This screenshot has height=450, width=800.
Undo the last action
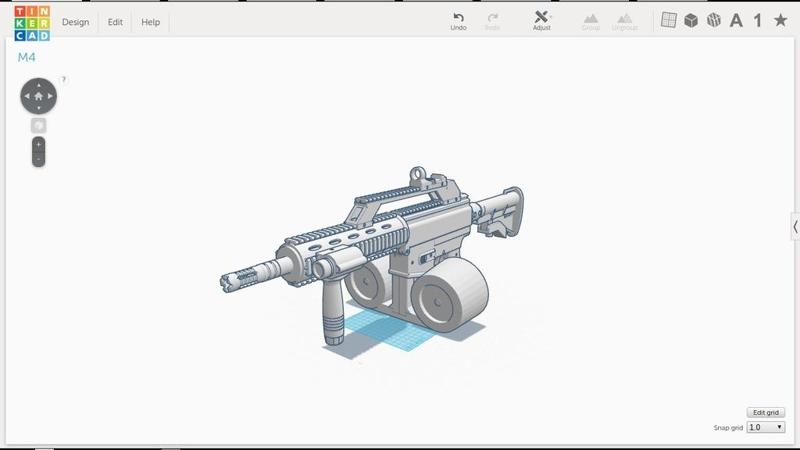pos(458,21)
